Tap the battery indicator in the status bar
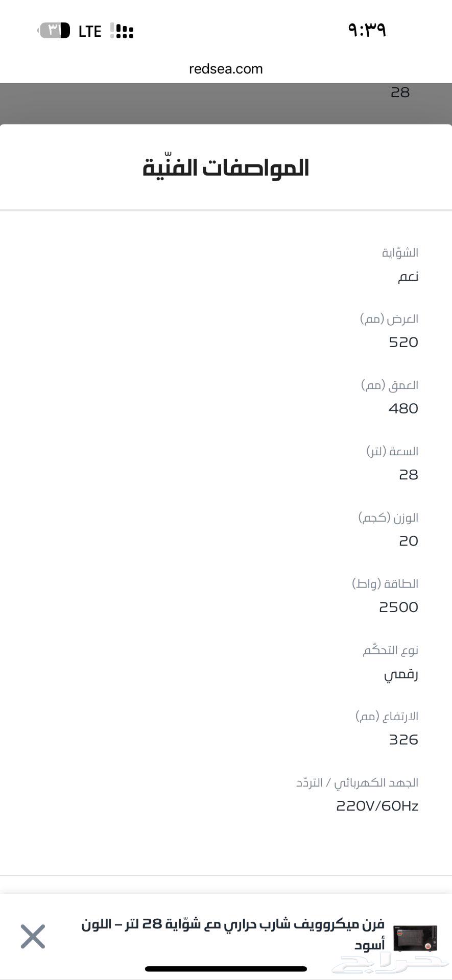The width and height of the screenshot is (452, 980). 54,31
